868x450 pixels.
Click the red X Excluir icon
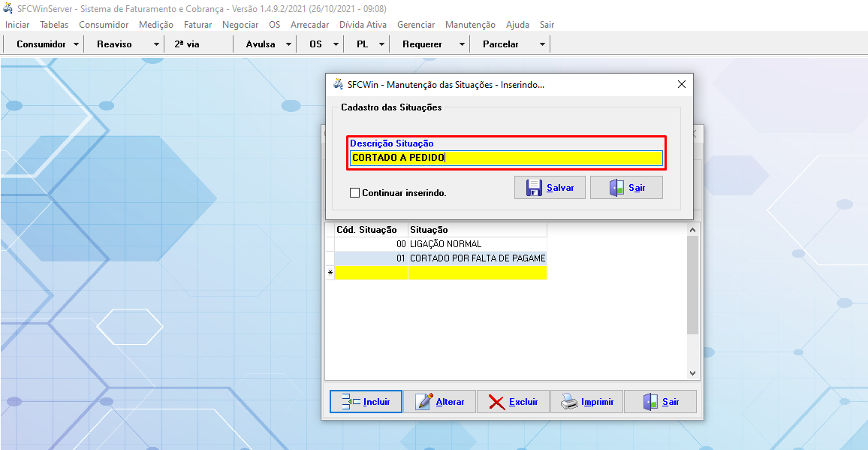pyautogui.click(x=496, y=402)
